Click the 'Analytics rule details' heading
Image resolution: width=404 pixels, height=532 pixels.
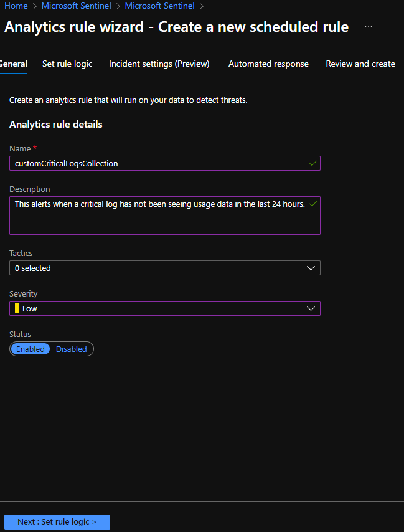(x=56, y=125)
